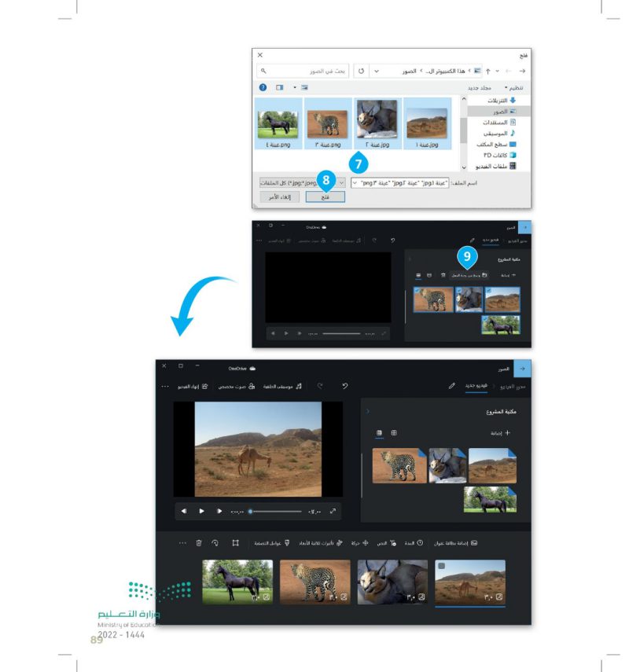
Task: Expand the Organize (تنظيم) dropdown menu
Action: tap(515, 87)
